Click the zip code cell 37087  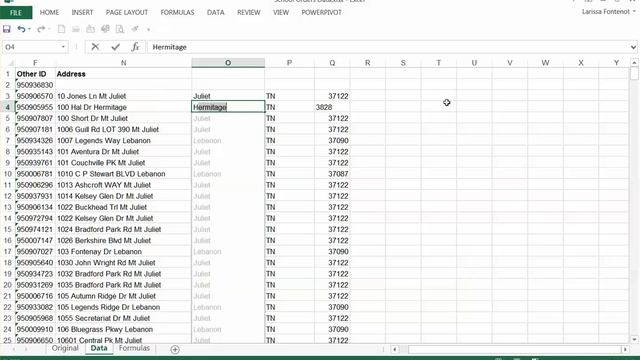tap(332, 174)
